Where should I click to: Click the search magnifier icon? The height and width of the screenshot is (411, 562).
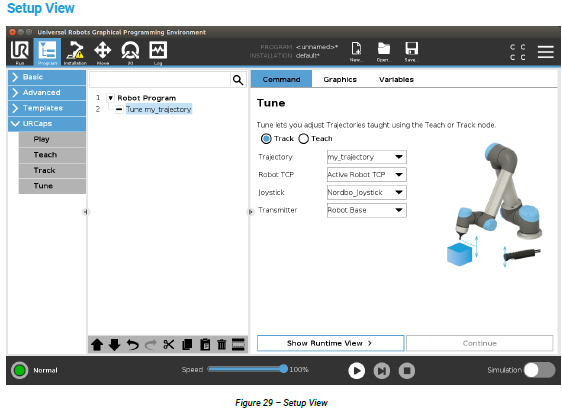tap(238, 80)
